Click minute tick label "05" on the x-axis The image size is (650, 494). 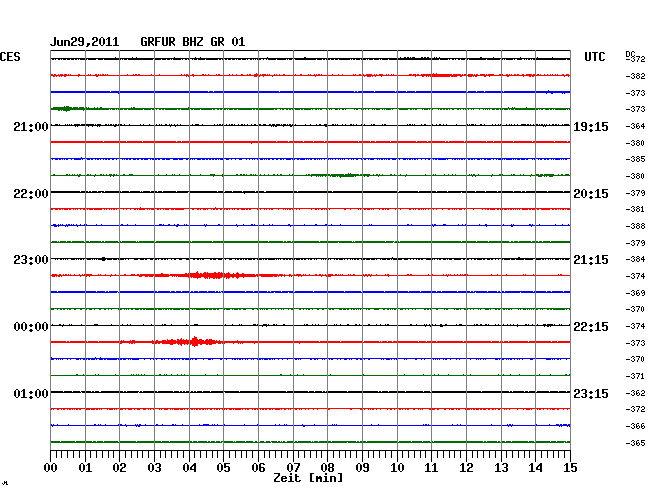223,467
